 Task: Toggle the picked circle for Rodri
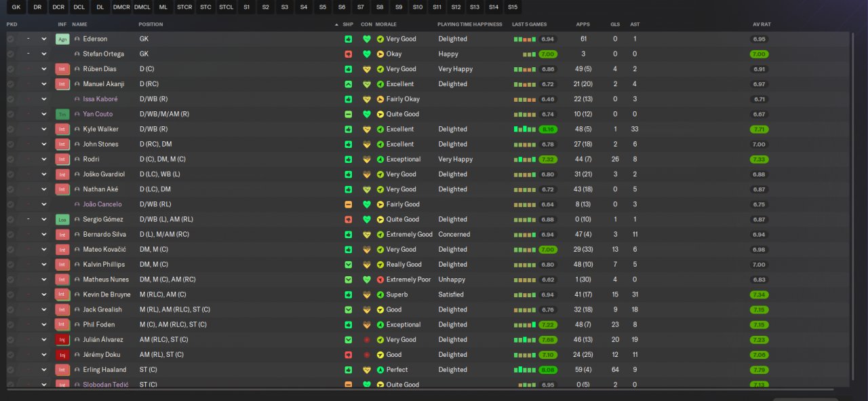pyautogui.click(x=10, y=159)
